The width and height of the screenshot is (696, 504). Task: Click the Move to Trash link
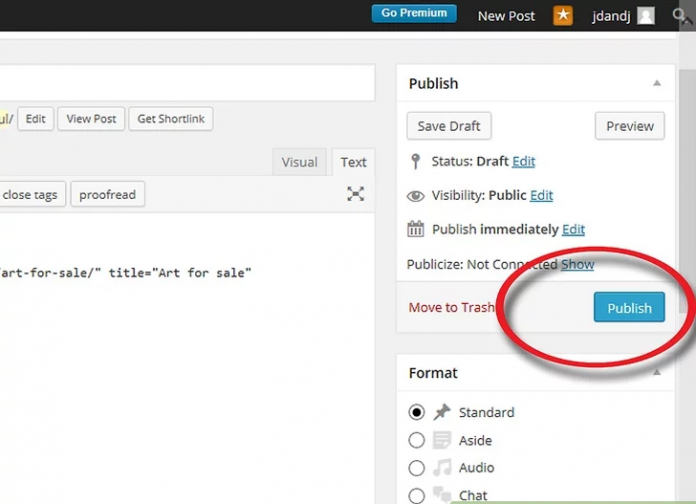click(452, 307)
